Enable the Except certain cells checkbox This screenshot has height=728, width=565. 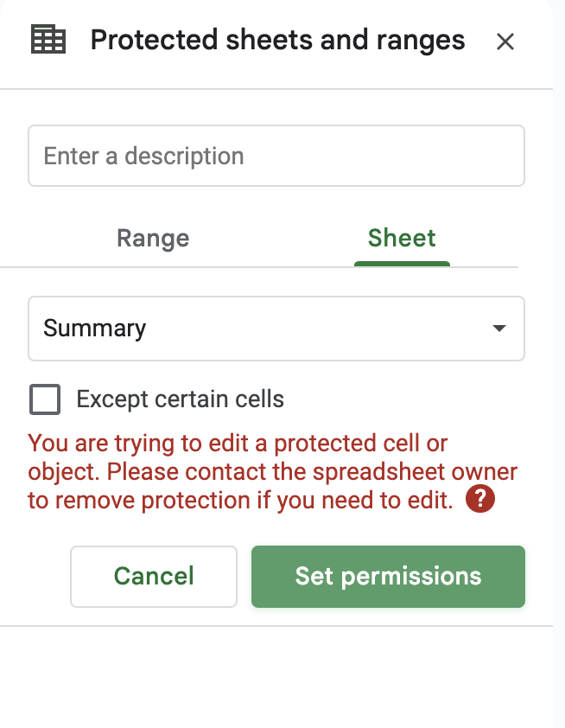tap(45, 399)
